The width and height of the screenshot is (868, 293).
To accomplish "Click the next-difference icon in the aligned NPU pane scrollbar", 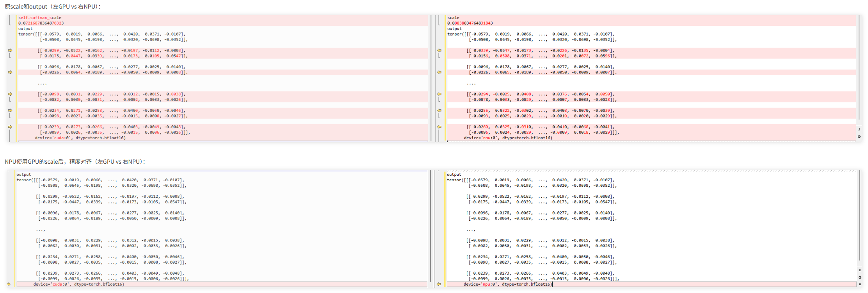I will pos(860,284).
